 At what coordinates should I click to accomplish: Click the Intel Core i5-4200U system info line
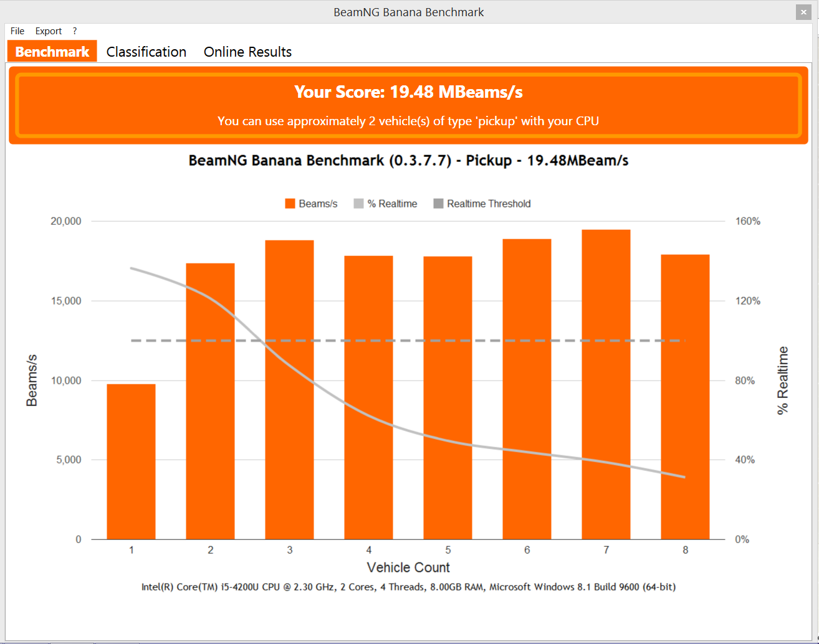tap(408, 587)
